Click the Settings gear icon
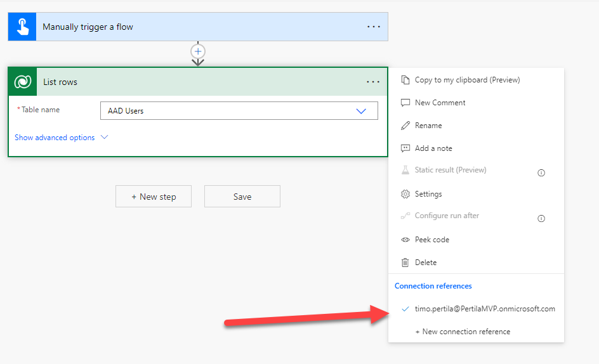599x364 pixels. click(405, 194)
